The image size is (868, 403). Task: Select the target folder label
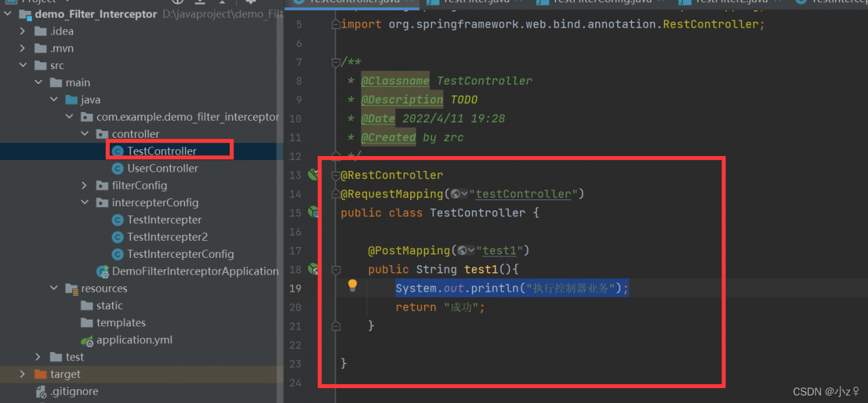point(65,374)
